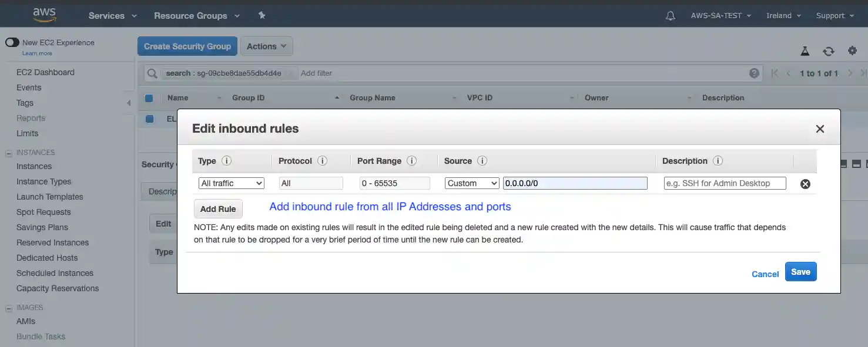The width and height of the screenshot is (868, 347).
Task: Open the Services menu
Action: pyautogui.click(x=113, y=16)
